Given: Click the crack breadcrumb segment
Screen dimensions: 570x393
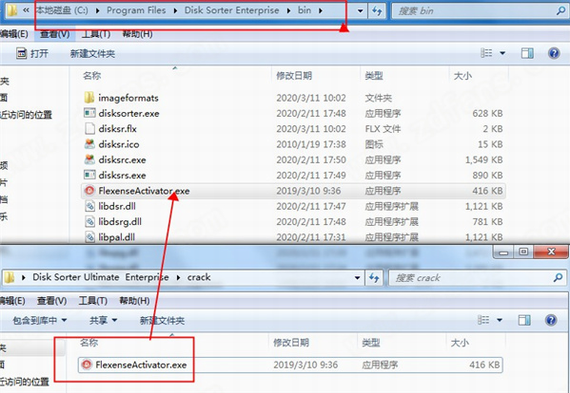Looking at the screenshot, I should 198,277.
